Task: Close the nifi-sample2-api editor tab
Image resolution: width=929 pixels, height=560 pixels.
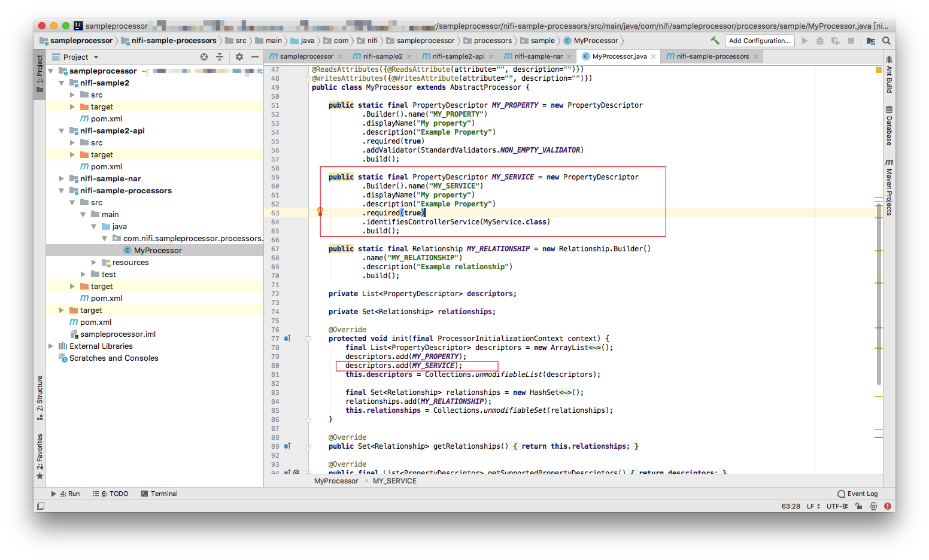Action: click(x=491, y=57)
